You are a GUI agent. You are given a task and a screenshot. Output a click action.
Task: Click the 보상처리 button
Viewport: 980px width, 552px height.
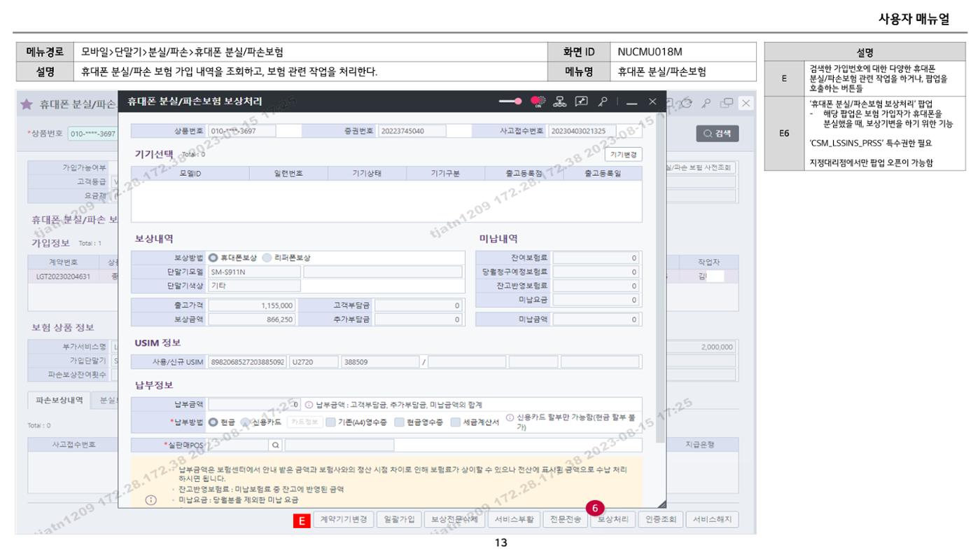tap(612, 520)
